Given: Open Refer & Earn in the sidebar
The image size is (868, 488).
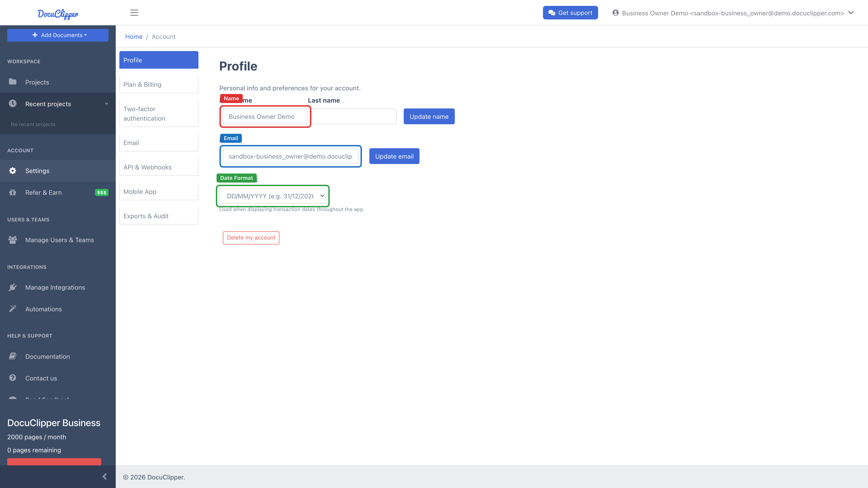Looking at the screenshot, I should [58, 193].
